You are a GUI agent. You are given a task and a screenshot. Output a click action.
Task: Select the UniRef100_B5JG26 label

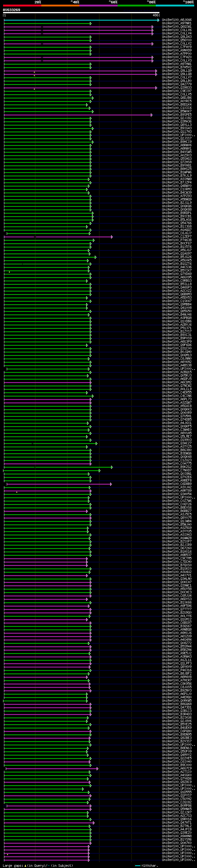(x=177, y=257)
